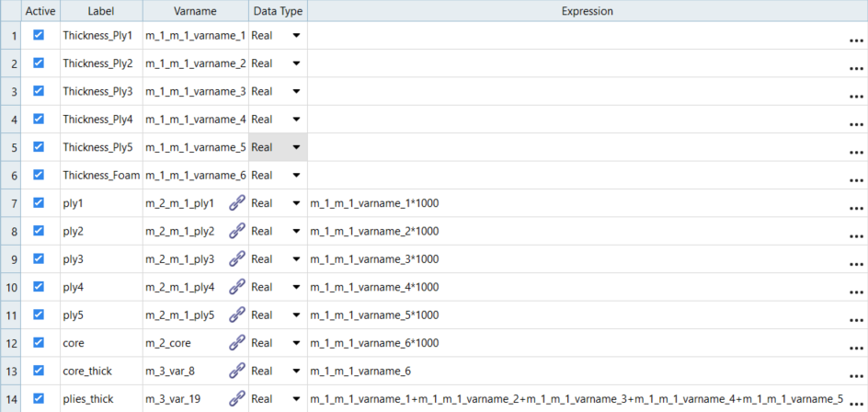Disable the Active checkbox for core_thick
This screenshot has width=868, height=412.
(39, 371)
